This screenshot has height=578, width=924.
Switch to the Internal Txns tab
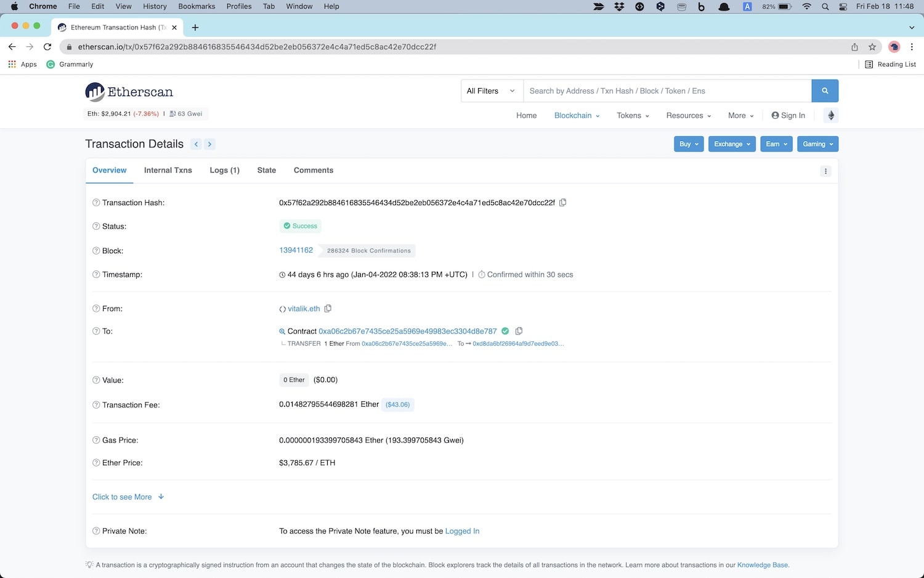tap(168, 170)
